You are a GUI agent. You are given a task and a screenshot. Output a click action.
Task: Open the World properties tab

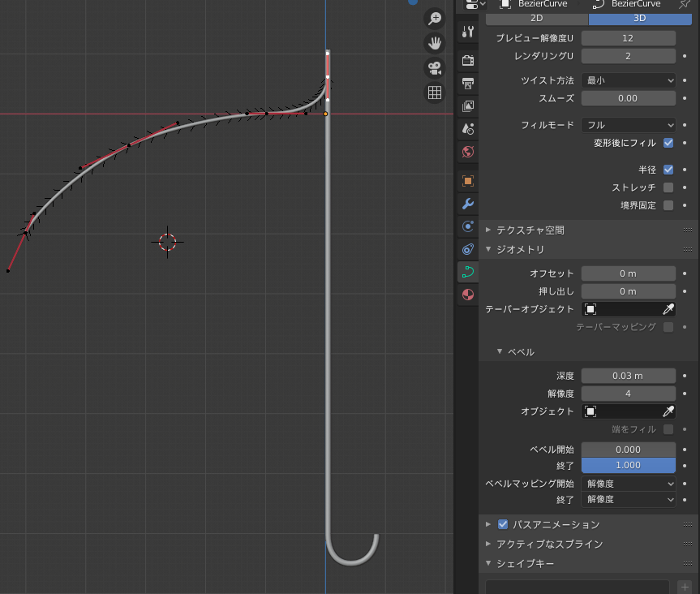tap(468, 152)
